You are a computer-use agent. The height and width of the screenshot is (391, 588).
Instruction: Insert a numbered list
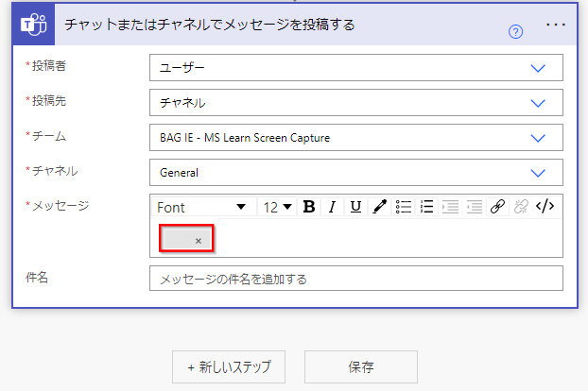[x=426, y=207]
